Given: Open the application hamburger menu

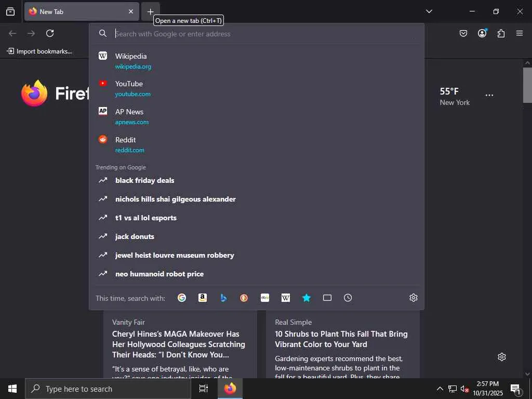Looking at the screenshot, I should [520, 33].
